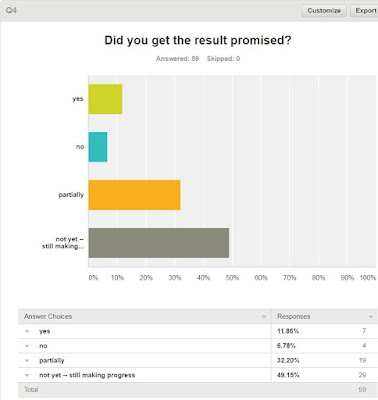Screen dimensions: 378x400
Task: Select the 'partially' answer label in table
Action: (52, 361)
